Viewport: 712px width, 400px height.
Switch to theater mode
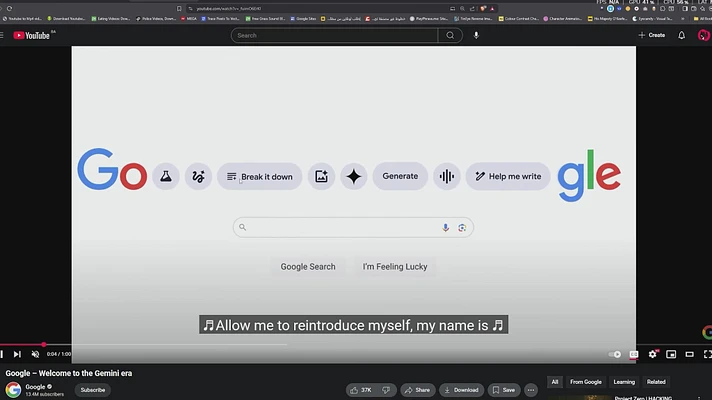tap(689, 354)
